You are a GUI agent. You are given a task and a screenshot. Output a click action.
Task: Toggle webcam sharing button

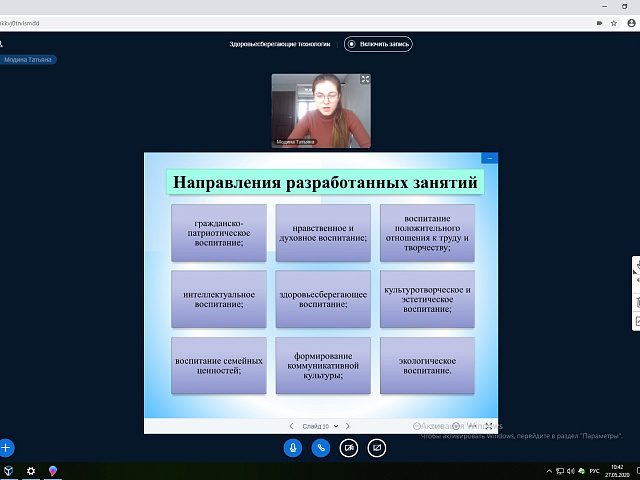point(349,448)
